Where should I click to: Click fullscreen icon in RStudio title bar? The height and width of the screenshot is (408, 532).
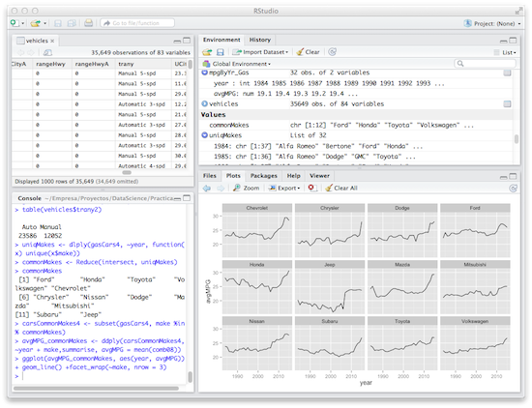pyautogui.click(x=518, y=12)
